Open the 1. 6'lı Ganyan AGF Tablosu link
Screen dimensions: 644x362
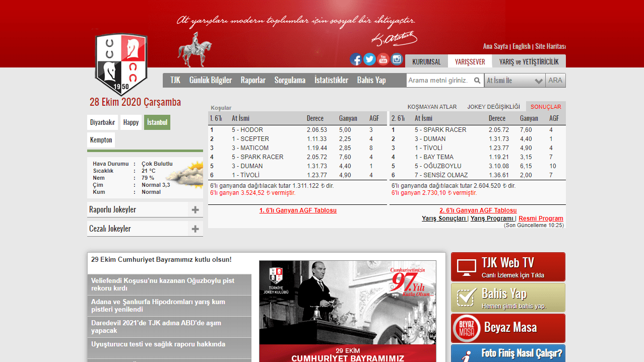pos(298,210)
